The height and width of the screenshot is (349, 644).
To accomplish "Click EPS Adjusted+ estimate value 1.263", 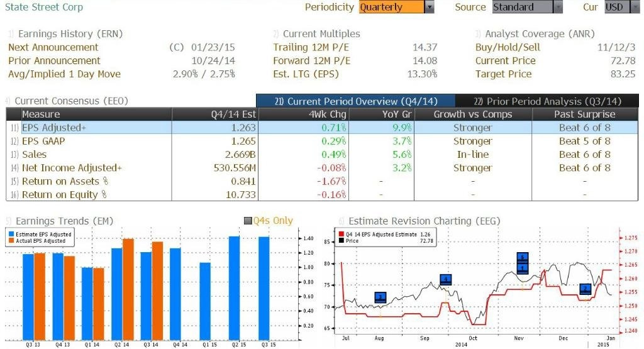I will point(243,128).
